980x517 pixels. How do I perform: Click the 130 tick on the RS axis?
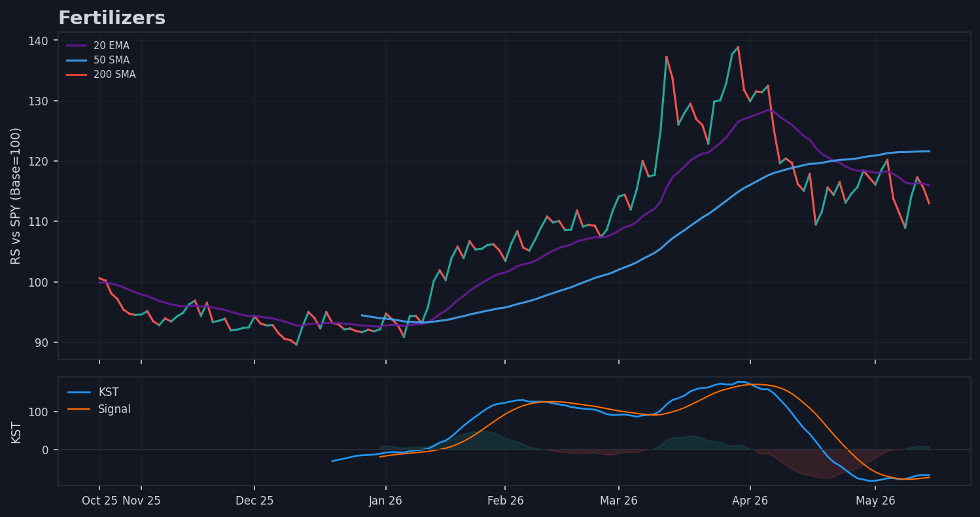point(39,101)
